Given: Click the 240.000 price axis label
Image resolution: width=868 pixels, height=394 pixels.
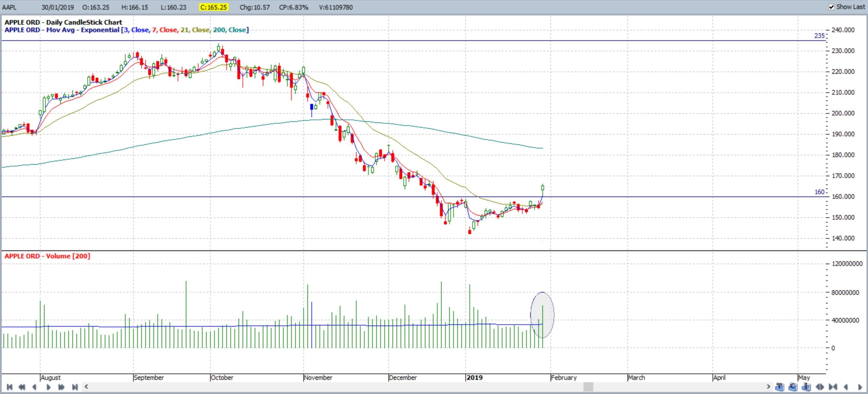Looking at the screenshot, I should click(843, 30).
